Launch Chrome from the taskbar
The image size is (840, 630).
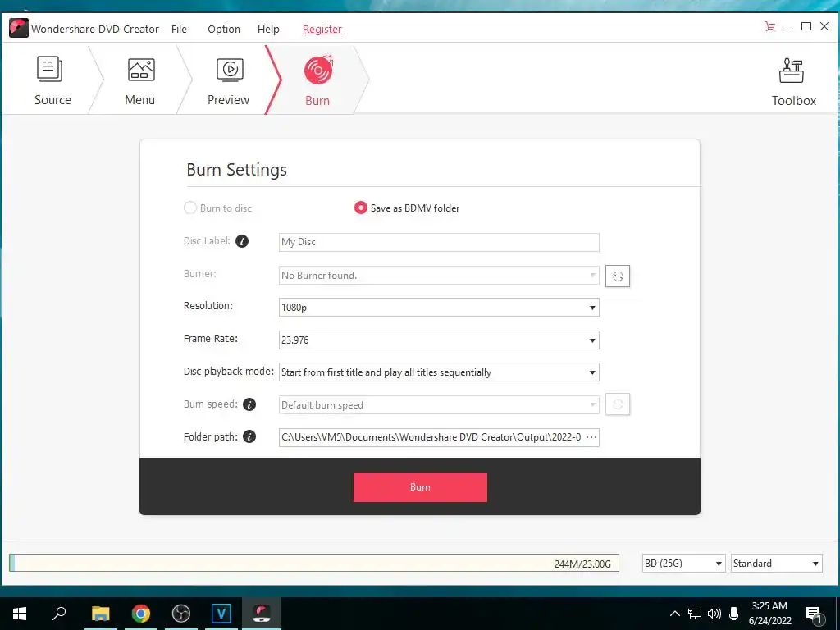(x=141, y=614)
